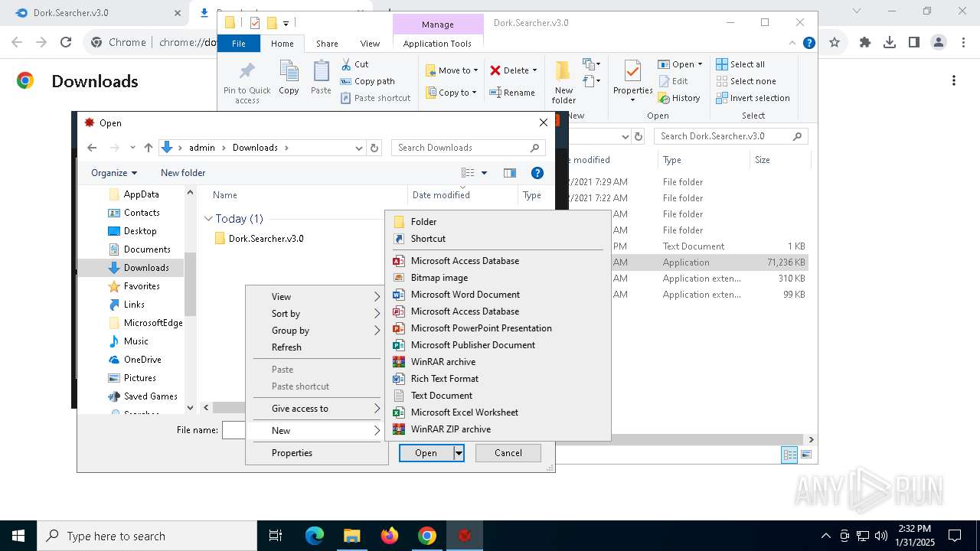The image size is (980, 551).
Task: Click the Text Document icon in the submenu
Action: point(398,396)
